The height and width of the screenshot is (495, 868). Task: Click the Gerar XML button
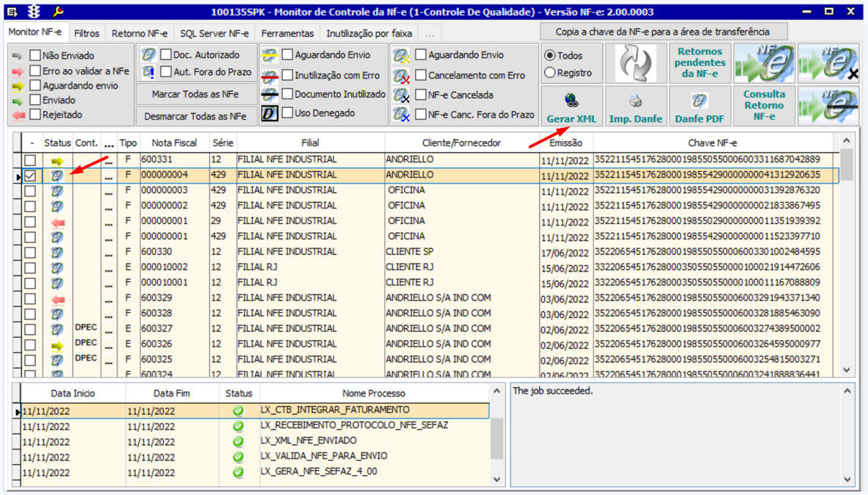pyautogui.click(x=571, y=106)
